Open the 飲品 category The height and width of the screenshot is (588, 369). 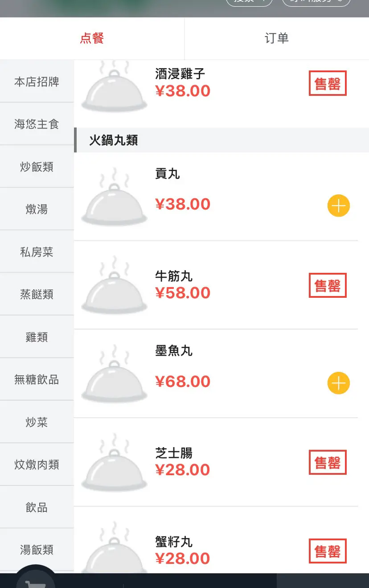pyautogui.click(x=37, y=507)
